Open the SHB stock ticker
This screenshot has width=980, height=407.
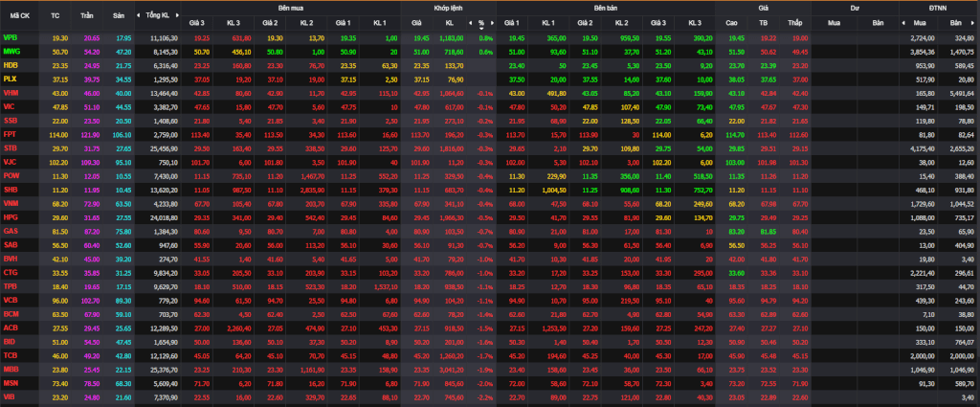pyautogui.click(x=10, y=190)
